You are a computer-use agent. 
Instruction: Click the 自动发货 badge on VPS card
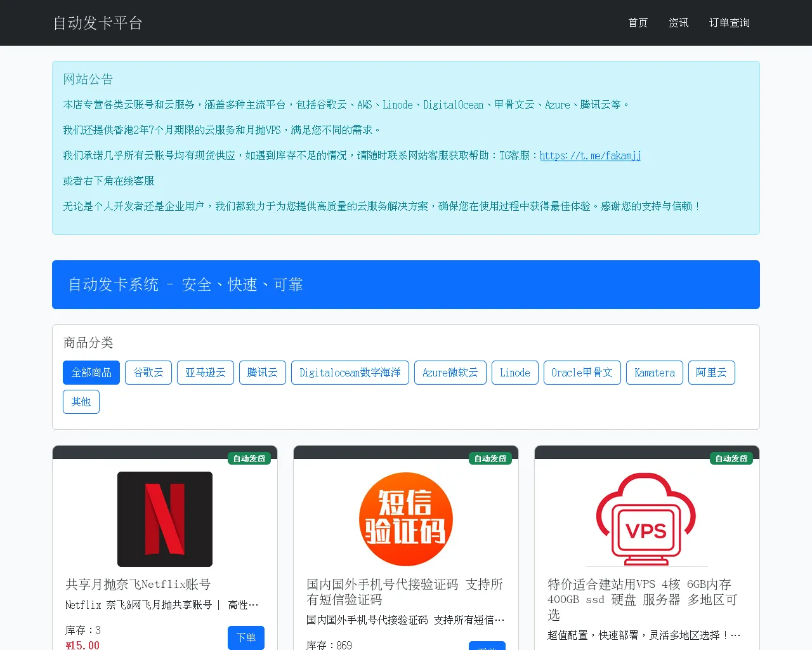(x=731, y=458)
